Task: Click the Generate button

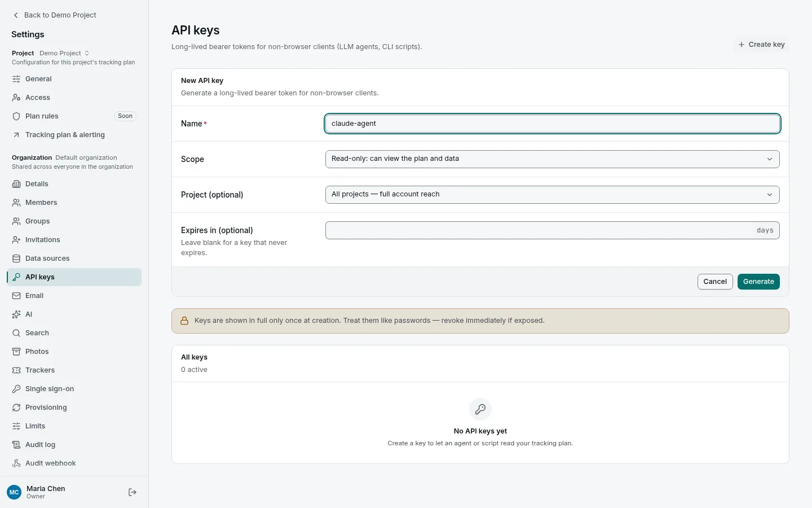Action: (x=758, y=282)
